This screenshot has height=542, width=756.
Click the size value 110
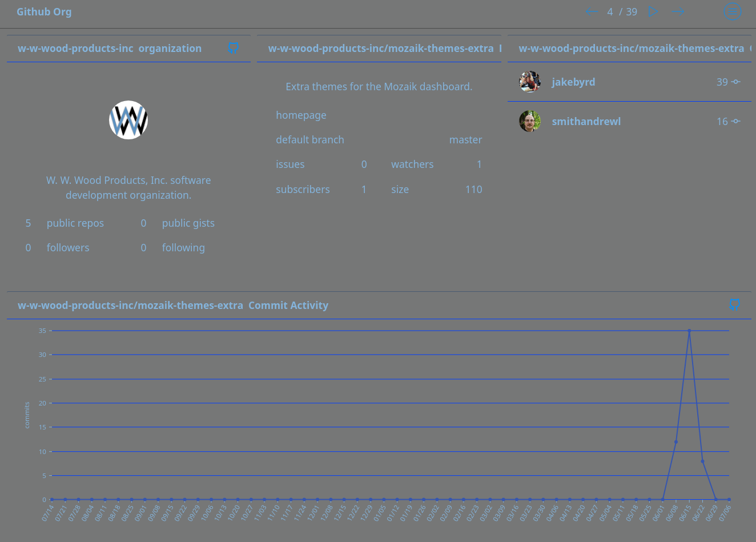[473, 190]
